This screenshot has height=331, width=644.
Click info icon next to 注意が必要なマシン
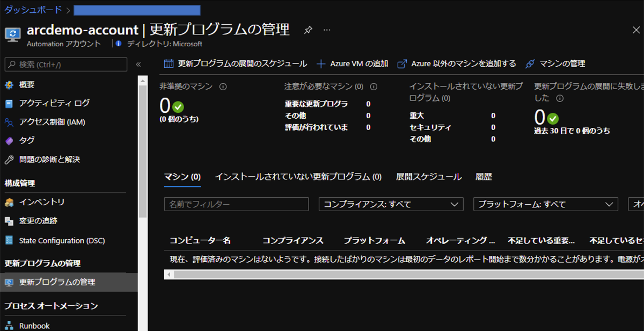[374, 87]
